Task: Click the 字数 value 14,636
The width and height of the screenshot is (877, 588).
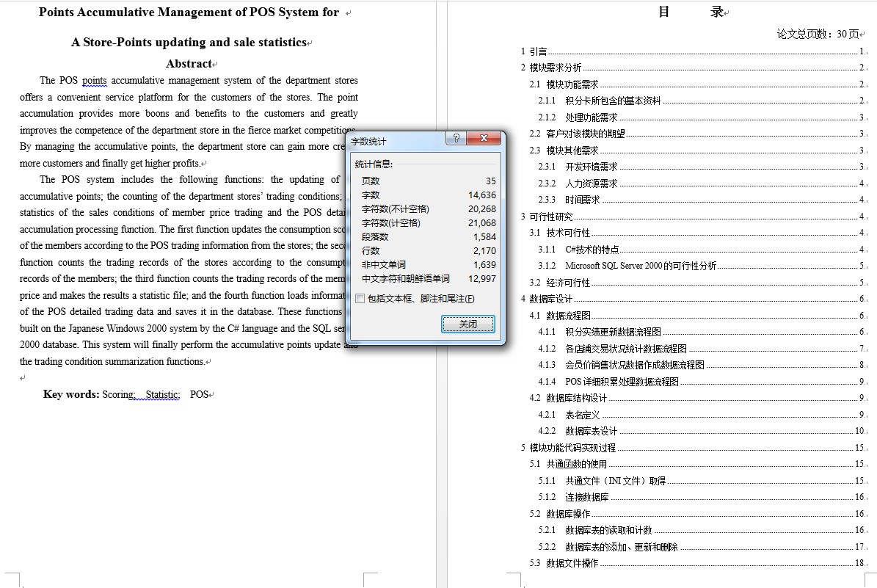Action: 482,195
